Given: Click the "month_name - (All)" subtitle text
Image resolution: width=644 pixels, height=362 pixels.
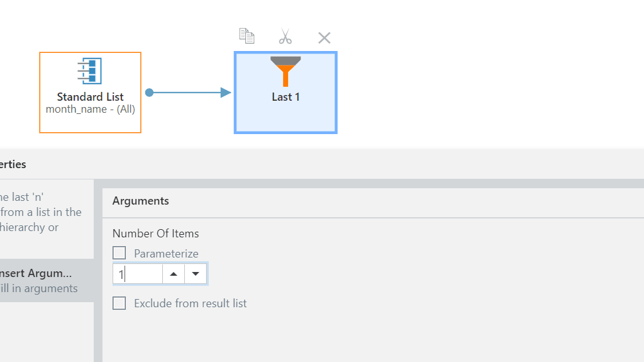Looking at the screenshot, I should pos(90,109).
